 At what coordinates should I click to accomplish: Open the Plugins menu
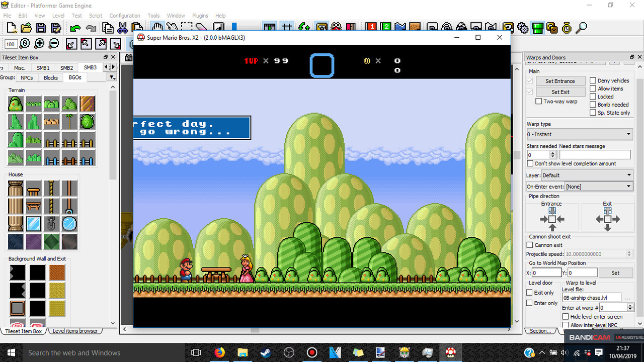coord(200,16)
